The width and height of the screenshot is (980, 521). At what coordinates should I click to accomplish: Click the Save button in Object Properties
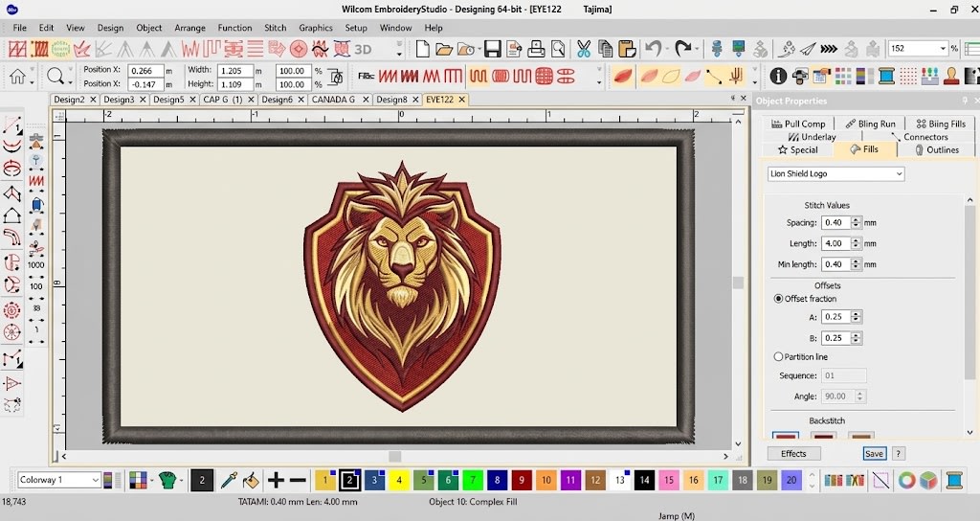(x=875, y=454)
